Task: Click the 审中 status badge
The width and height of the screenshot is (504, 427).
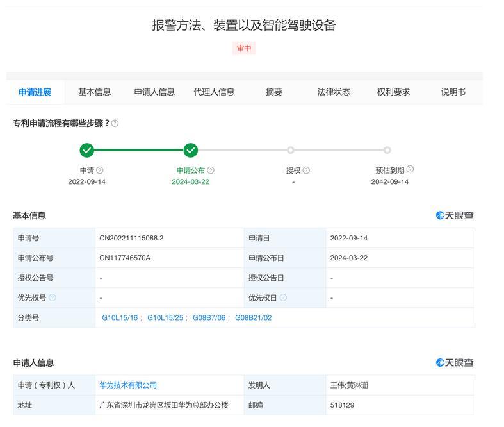Action: [244, 48]
